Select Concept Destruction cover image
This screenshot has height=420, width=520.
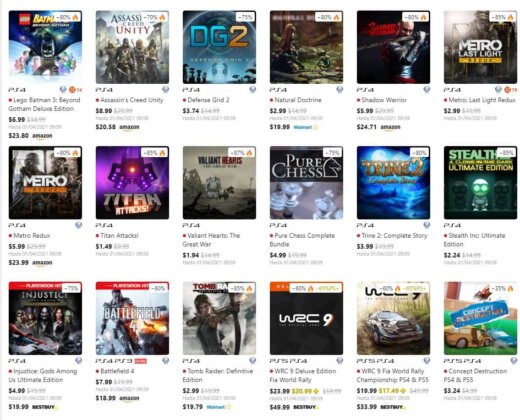(480, 318)
